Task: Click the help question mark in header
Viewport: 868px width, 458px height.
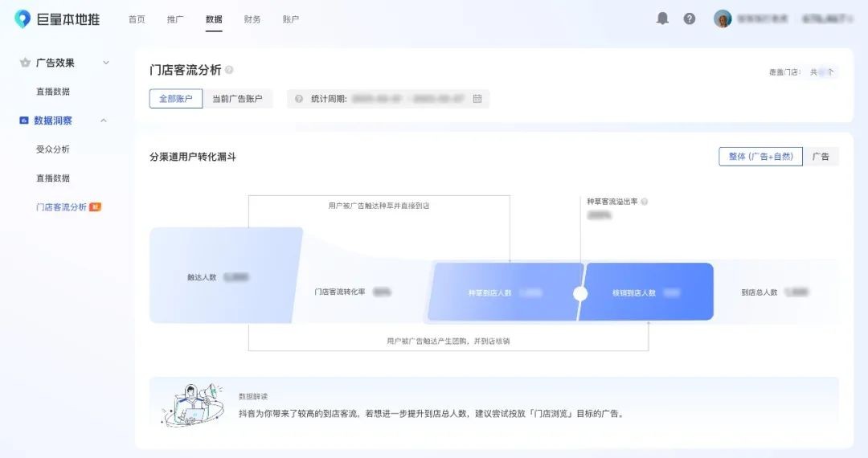Action: [x=690, y=18]
